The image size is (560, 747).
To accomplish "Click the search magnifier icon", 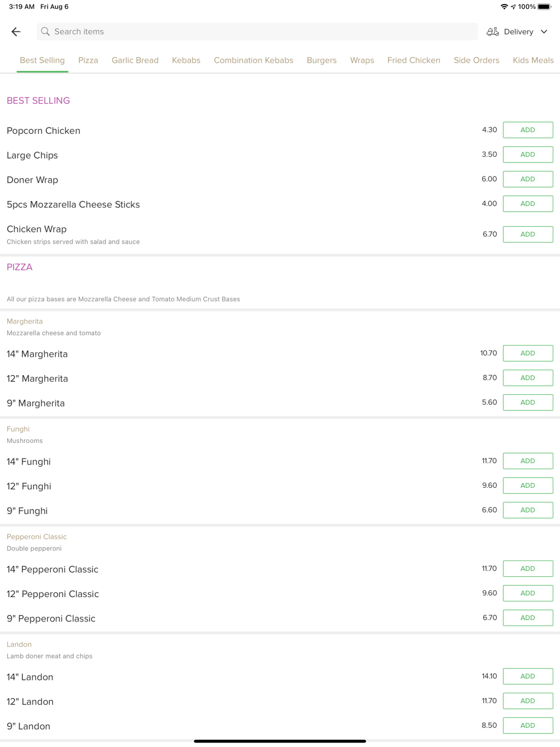I will coord(45,32).
